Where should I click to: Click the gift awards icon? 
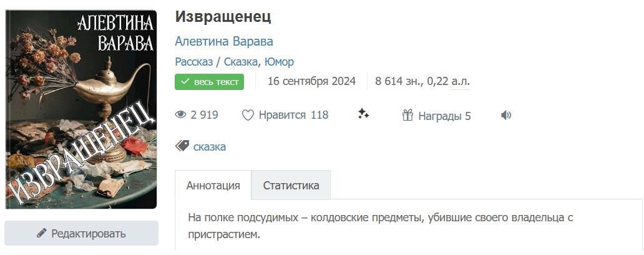point(407,115)
